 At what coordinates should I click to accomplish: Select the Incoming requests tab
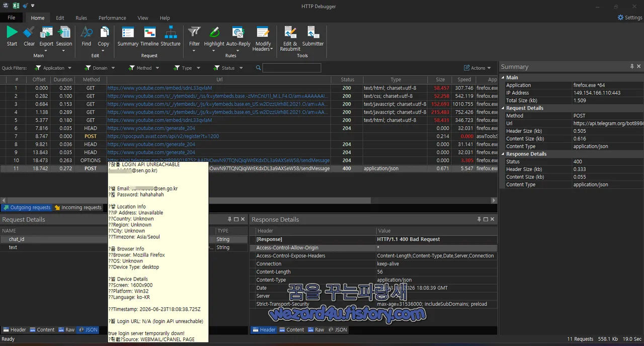77,207
